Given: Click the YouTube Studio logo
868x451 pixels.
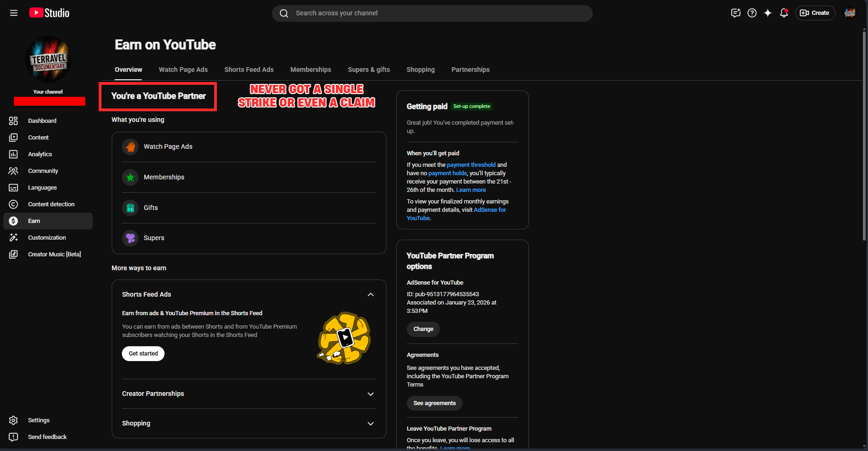Looking at the screenshot, I should pyautogui.click(x=49, y=13).
